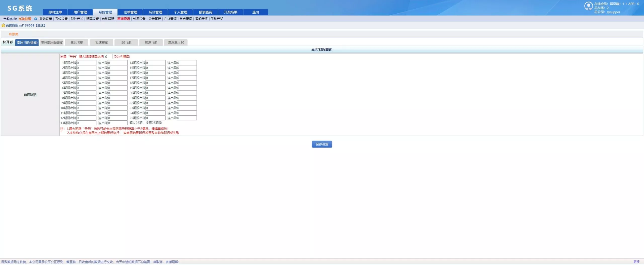Viewport: 644px width, 265px height.
Task: Click the 更多 link in bottom notice bar
Action: (x=636, y=262)
